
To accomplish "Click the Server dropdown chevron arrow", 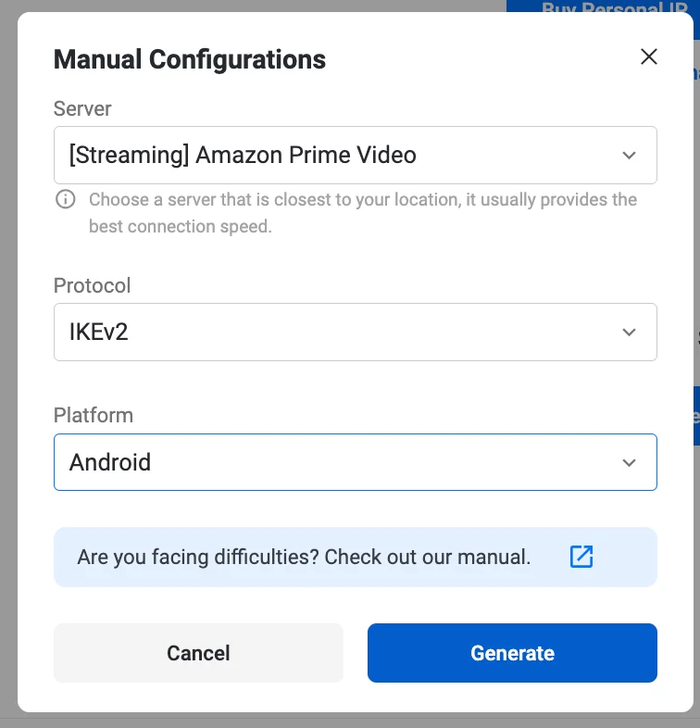I will [x=630, y=156].
